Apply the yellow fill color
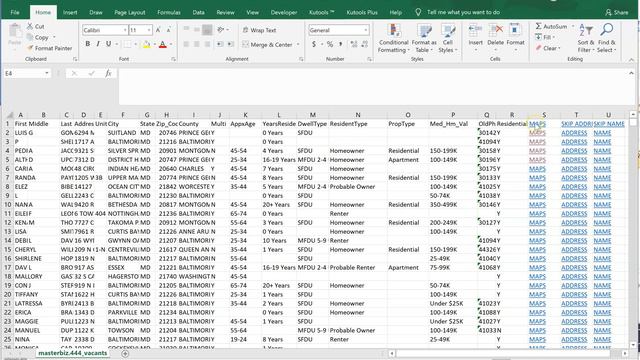Viewport: 640px width, 360px height. point(146,44)
